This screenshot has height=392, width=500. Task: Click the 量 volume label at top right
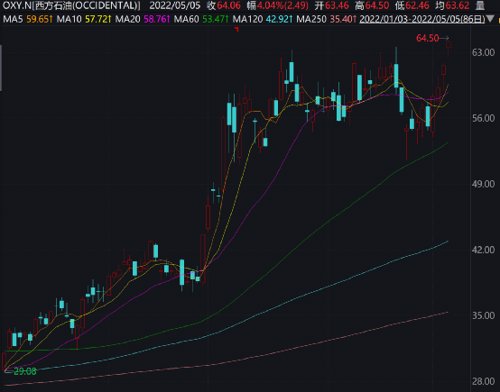pyautogui.click(x=480, y=6)
